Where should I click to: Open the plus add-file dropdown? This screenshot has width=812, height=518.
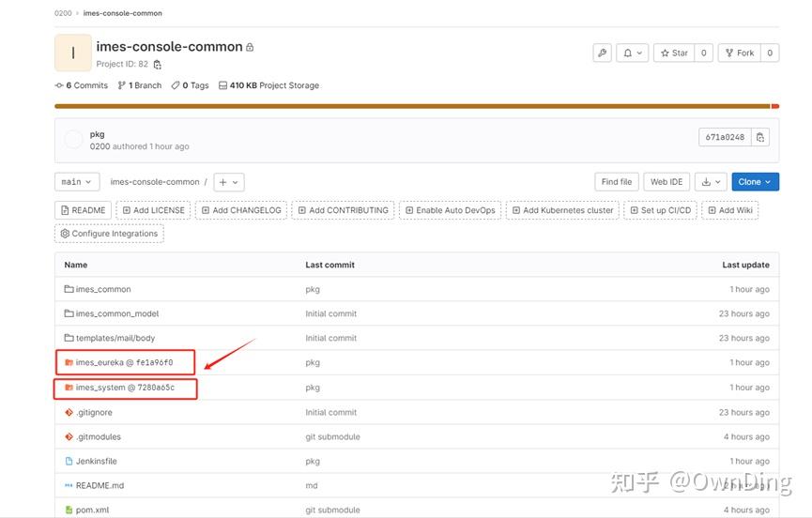point(228,182)
